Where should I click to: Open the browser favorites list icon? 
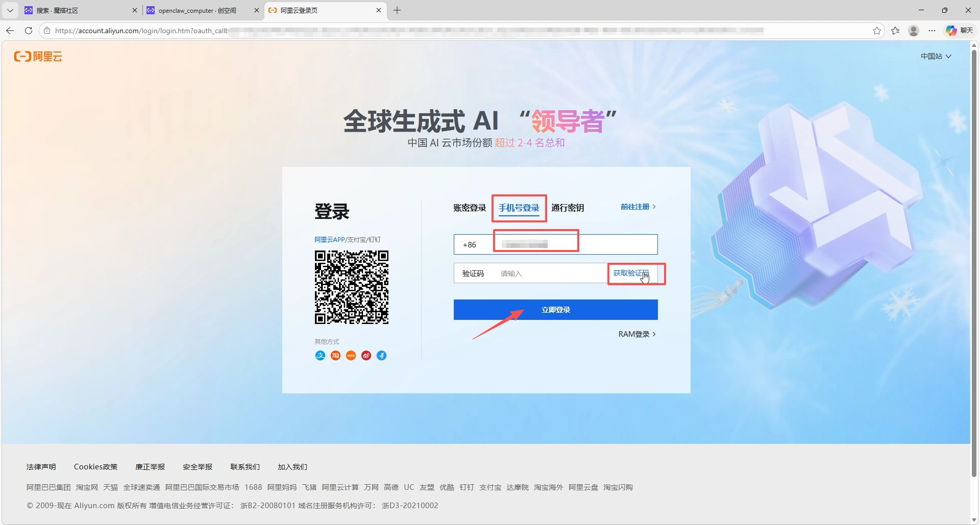[895, 31]
